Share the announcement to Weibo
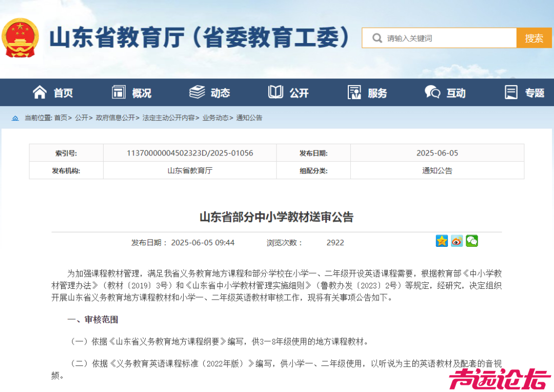Image resolution: width=554 pixels, height=392 pixels. click(457, 241)
